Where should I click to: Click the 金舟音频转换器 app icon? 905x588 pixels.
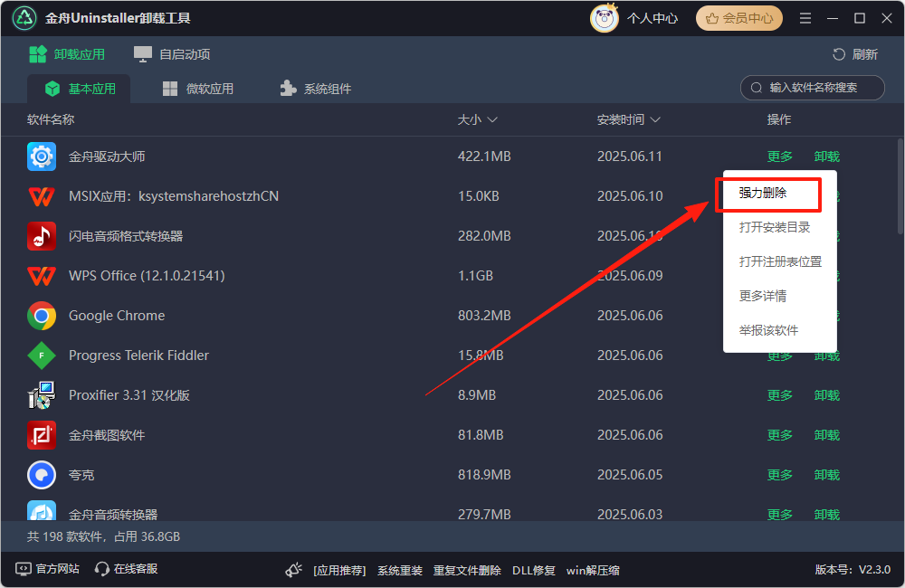(42, 511)
